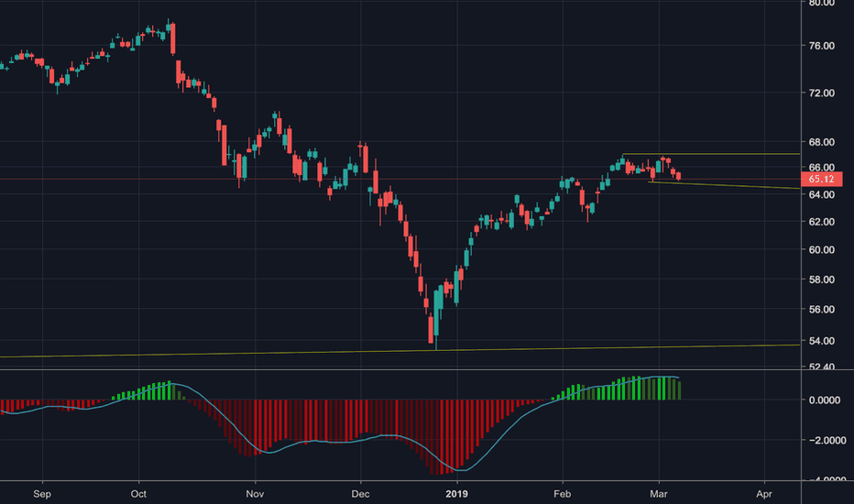Image resolution: width=854 pixels, height=504 pixels.
Task: Click the 68.00 price axis label
Action: click(822, 142)
